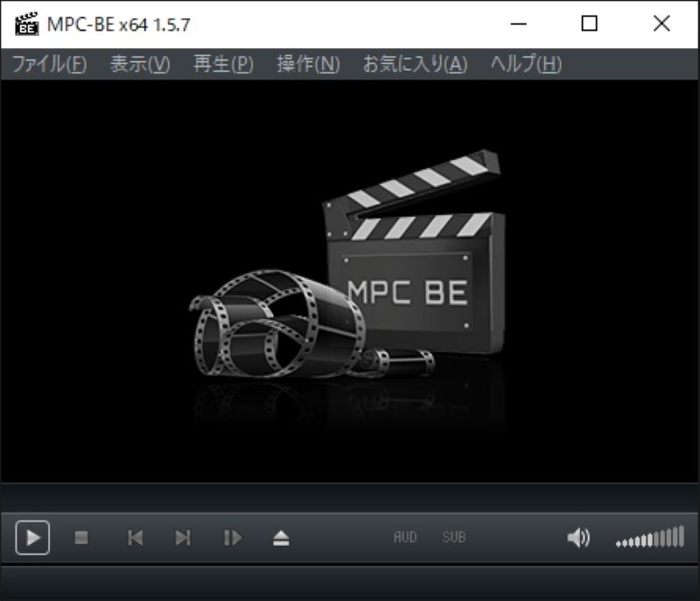The image size is (700, 601).
Task: Stop playback using the Stop icon
Action: pyautogui.click(x=80, y=539)
